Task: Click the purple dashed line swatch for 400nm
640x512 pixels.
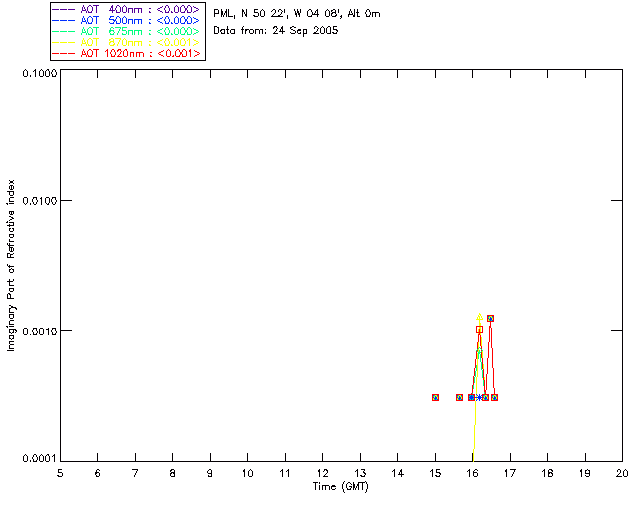Action: tap(64, 9)
